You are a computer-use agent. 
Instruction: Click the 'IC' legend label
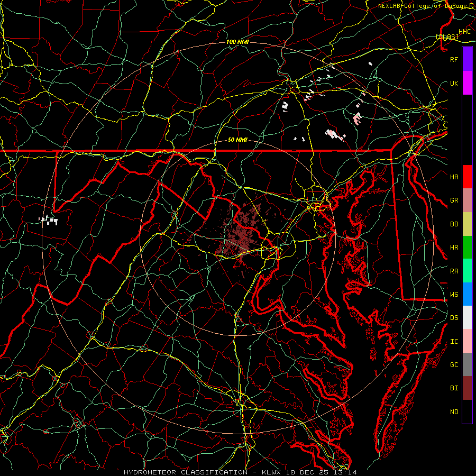click(x=454, y=342)
